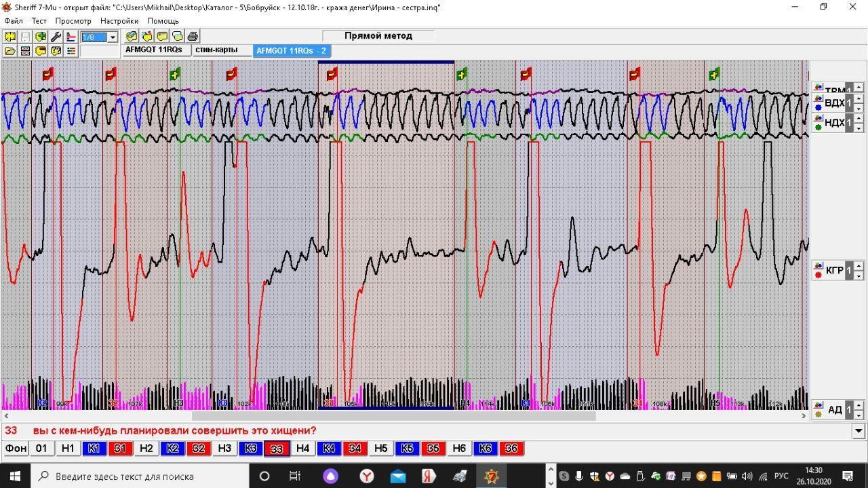This screenshot has width=868, height=488.
Task: Increase АД channel gain with up arrow
Action: click(859, 405)
